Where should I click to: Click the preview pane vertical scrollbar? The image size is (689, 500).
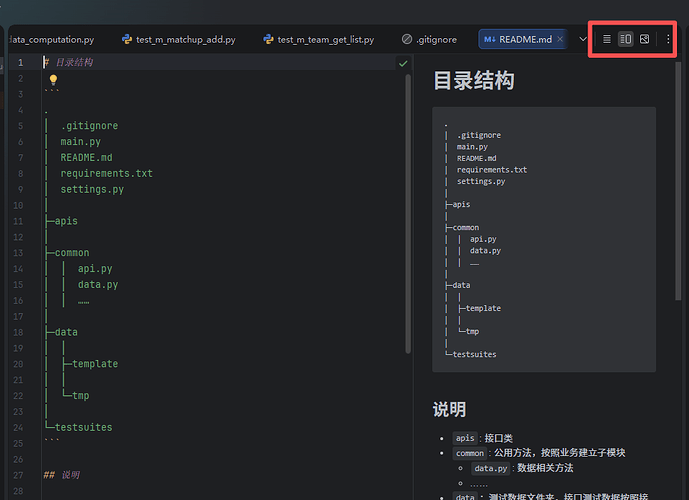[x=678, y=181]
